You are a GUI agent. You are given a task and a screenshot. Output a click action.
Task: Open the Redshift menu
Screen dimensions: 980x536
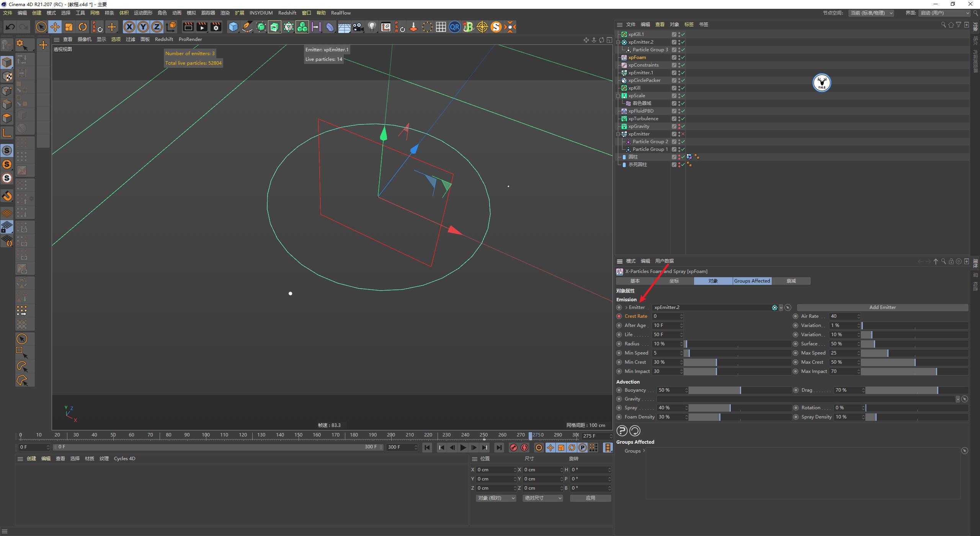click(x=287, y=13)
